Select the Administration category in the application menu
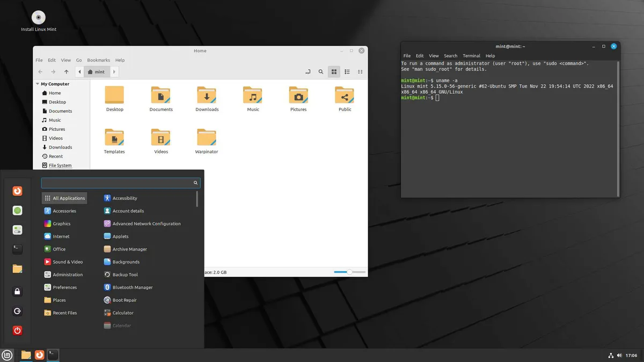The width and height of the screenshot is (644, 362). 64,275
